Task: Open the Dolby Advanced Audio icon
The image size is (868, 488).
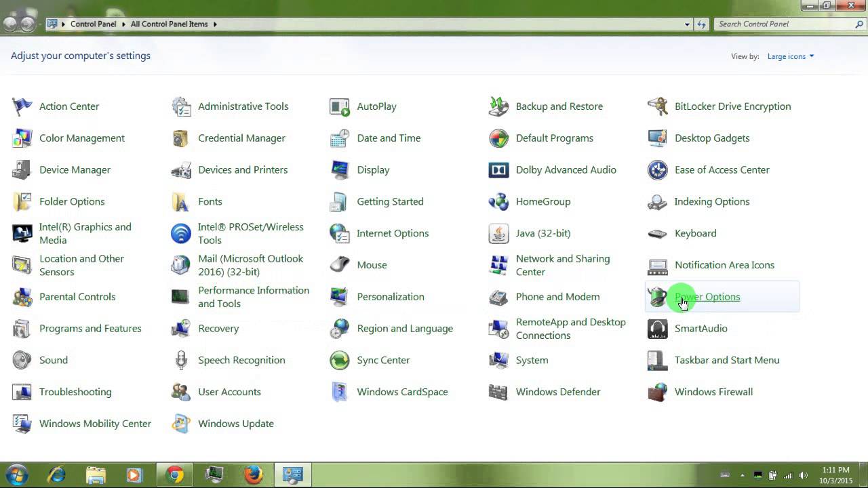Action: coord(498,170)
